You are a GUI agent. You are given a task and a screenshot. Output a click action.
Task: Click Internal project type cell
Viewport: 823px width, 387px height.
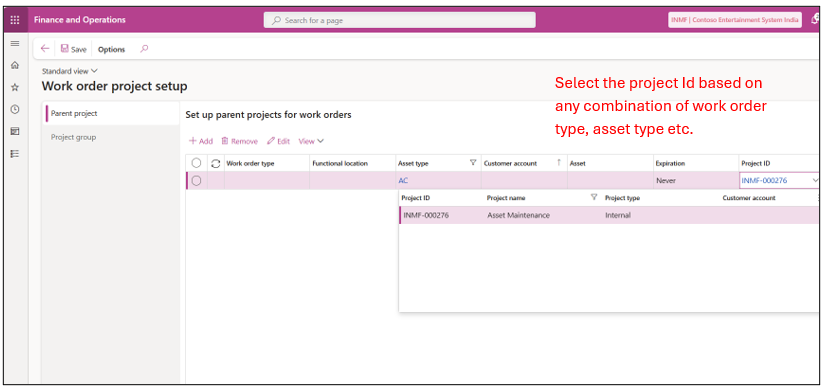coord(618,215)
